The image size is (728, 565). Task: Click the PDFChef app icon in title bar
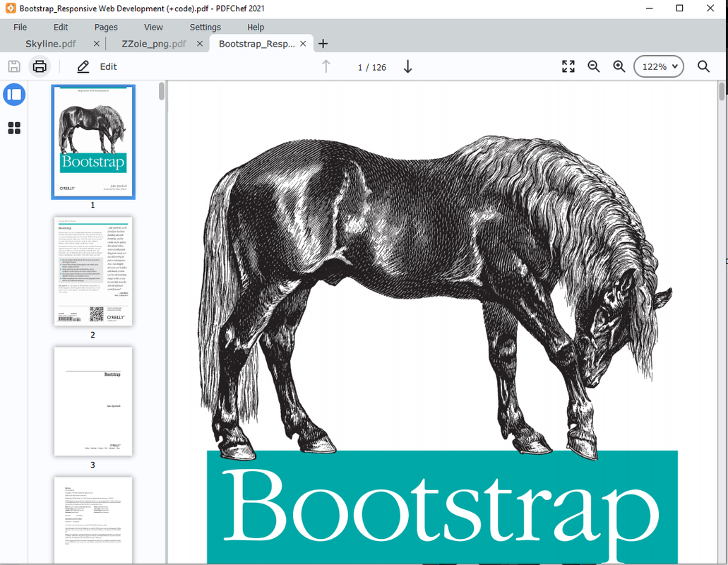tap(10, 8)
